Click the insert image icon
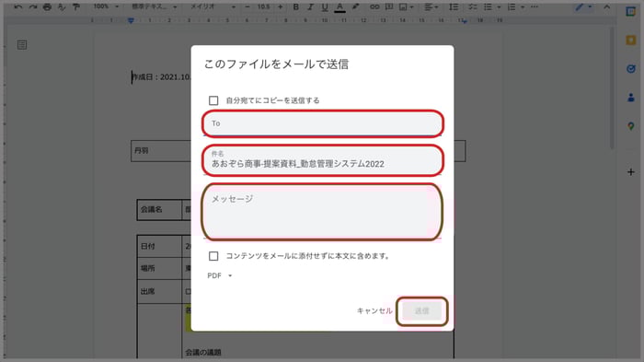 403,7
